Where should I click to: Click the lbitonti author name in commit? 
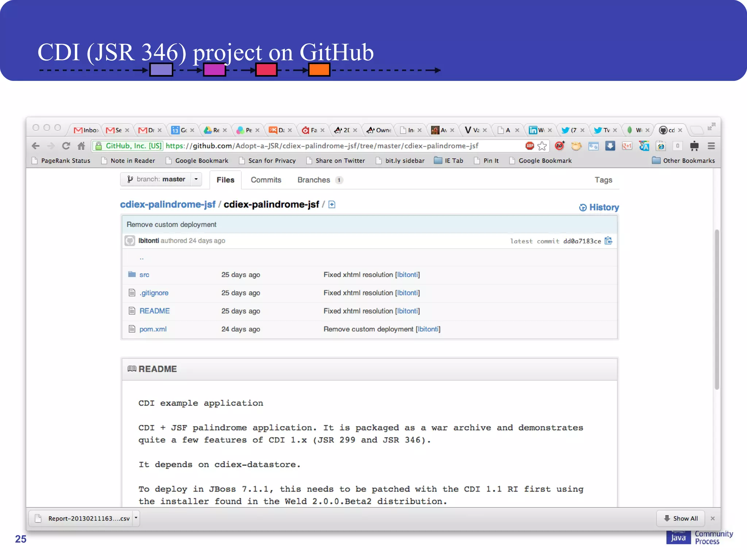[148, 241]
